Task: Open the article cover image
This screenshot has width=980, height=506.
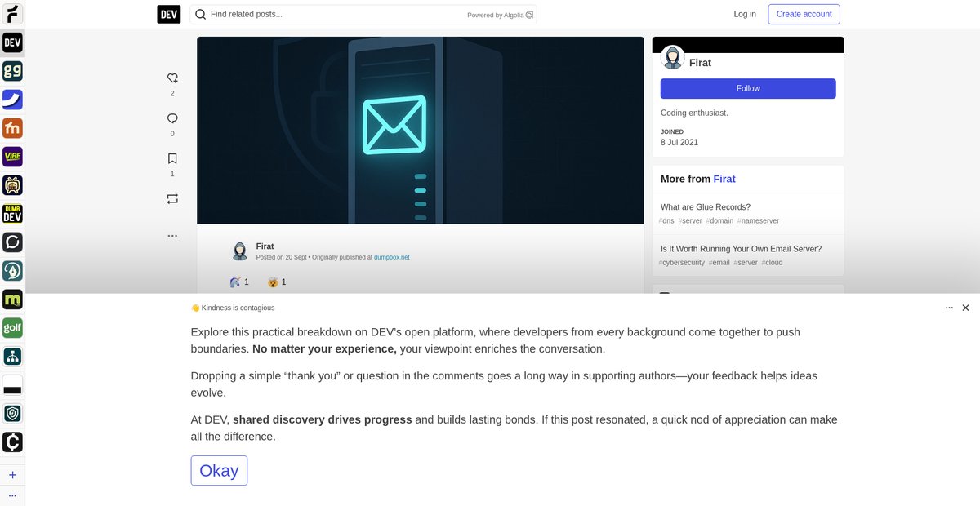Action: coord(421,131)
